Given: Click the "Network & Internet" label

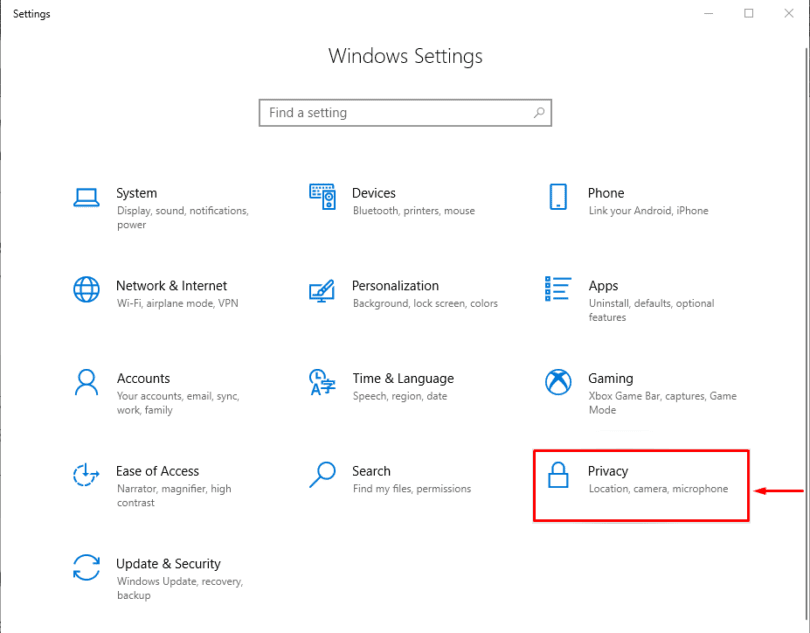Looking at the screenshot, I should point(172,286).
